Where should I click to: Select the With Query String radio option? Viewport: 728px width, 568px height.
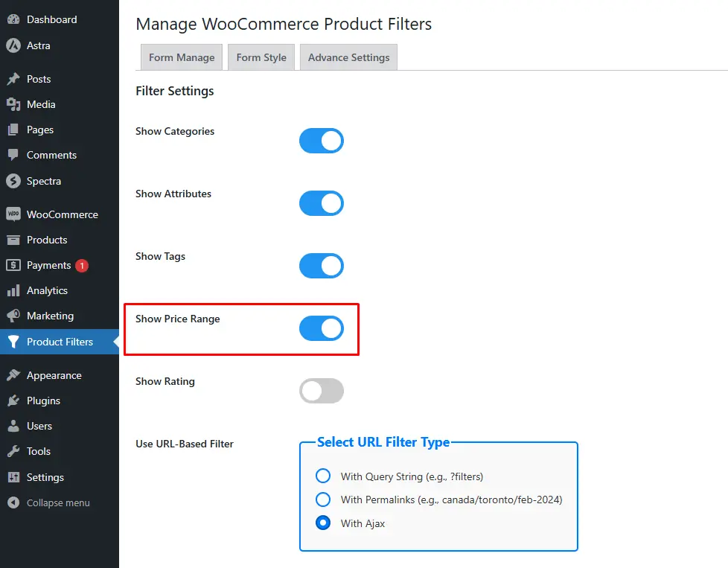(x=323, y=476)
